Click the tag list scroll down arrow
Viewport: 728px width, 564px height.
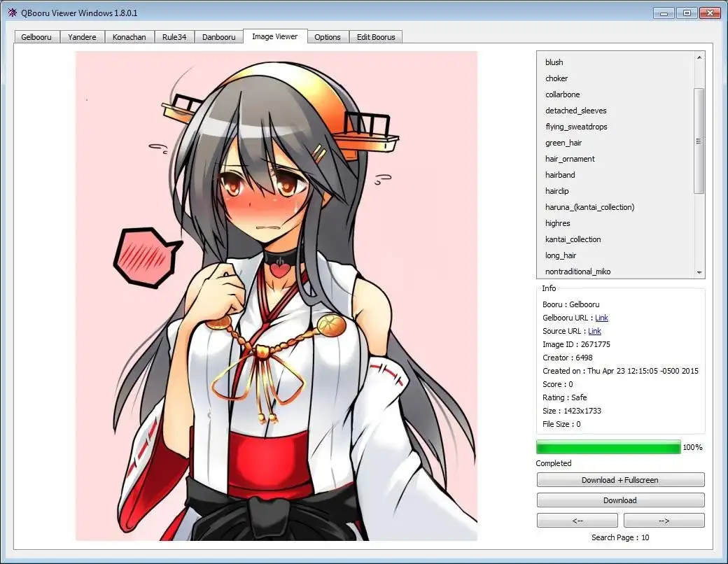point(699,272)
